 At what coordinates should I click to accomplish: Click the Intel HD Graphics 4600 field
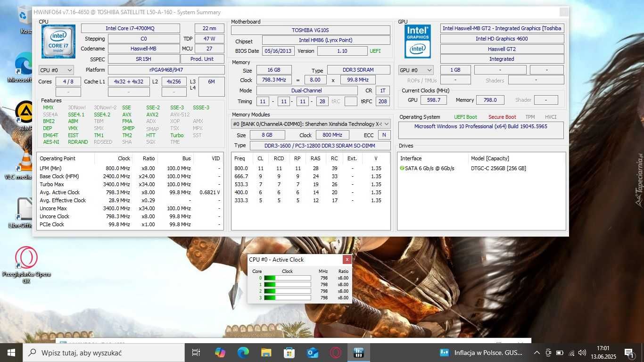(x=502, y=39)
